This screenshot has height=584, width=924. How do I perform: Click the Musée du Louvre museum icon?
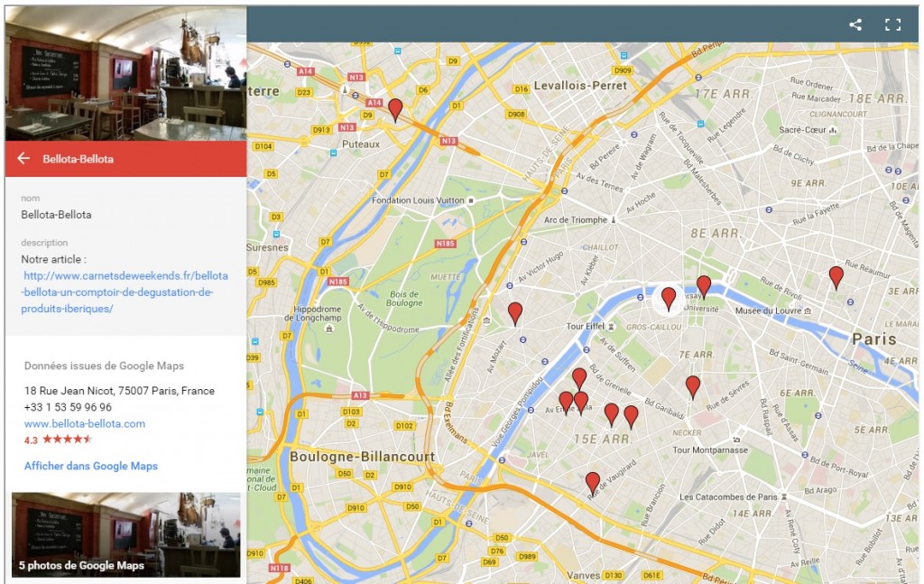tap(808, 311)
